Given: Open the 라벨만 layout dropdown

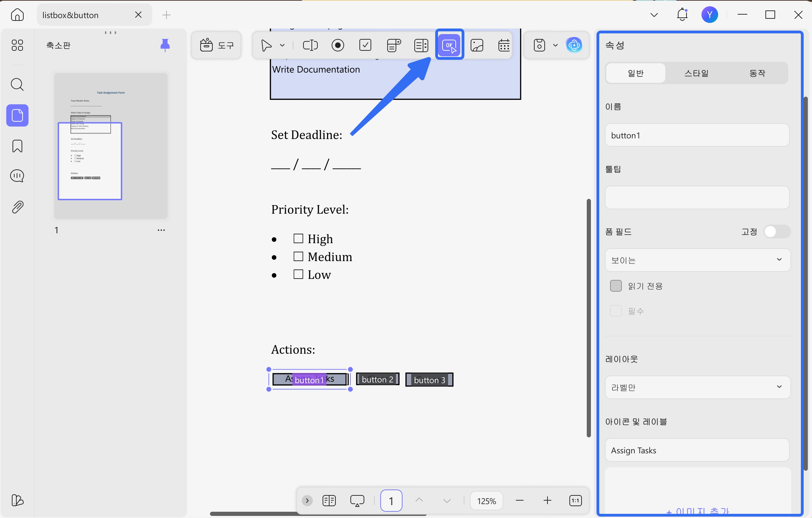Looking at the screenshot, I should coord(697,387).
